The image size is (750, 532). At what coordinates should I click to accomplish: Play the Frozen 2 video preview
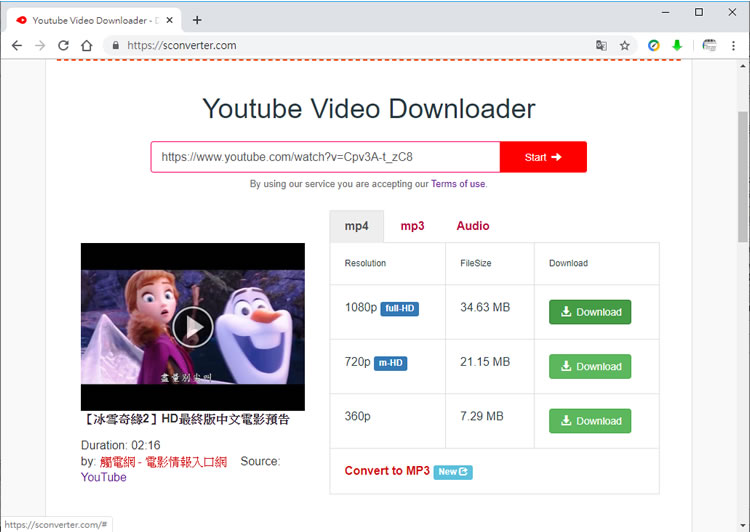192,326
